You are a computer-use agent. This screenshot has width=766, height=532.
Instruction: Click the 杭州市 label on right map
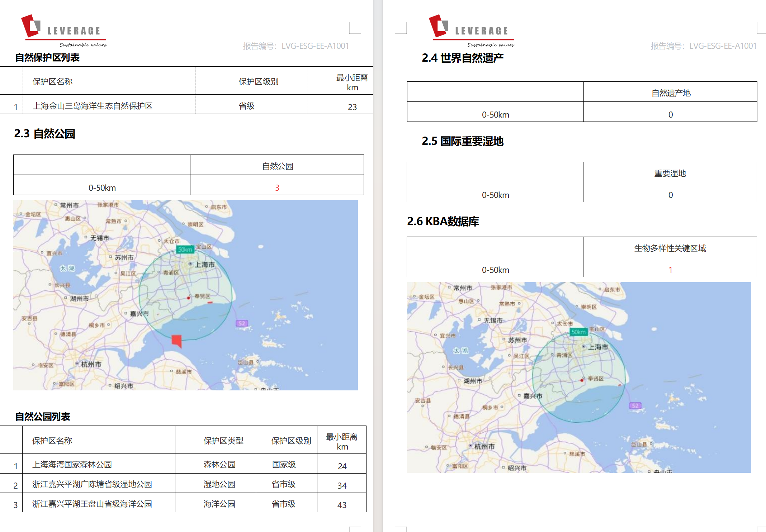484,446
